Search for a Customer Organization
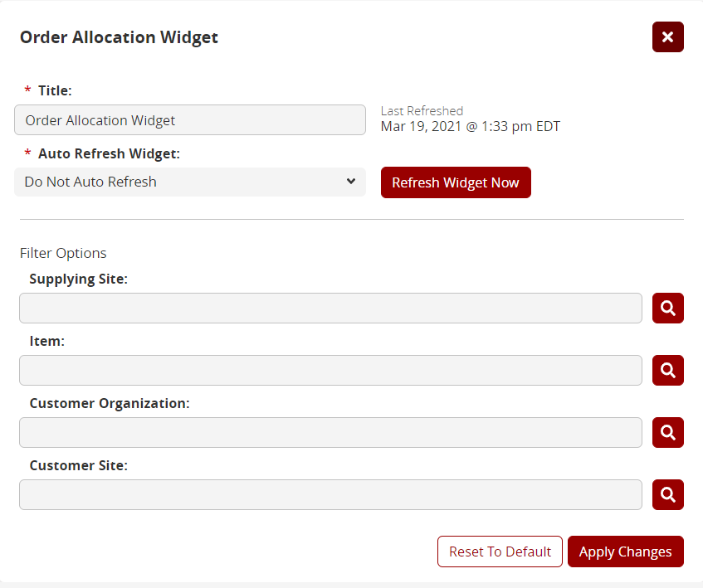The height and width of the screenshot is (588, 703). [x=667, y=433]
